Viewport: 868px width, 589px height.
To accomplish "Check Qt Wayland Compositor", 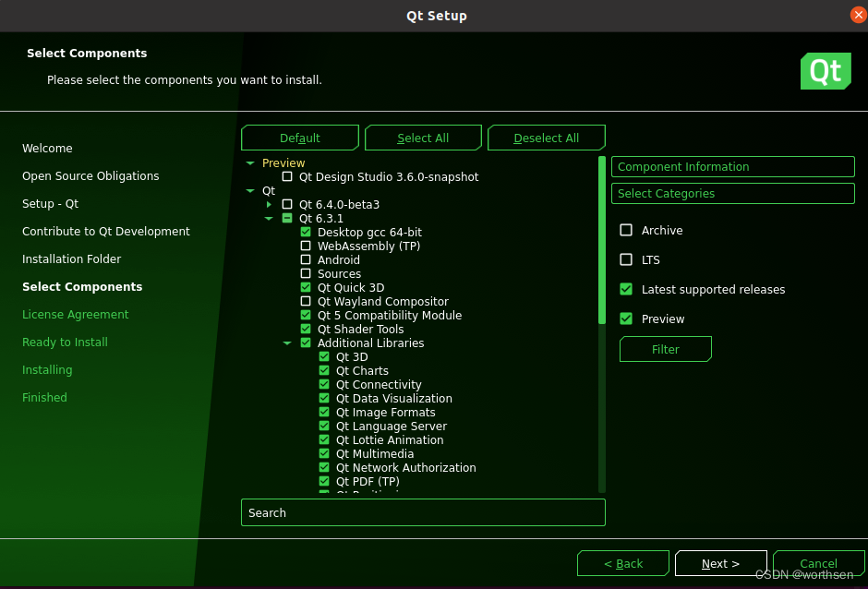I will click(x=306, y=301).
